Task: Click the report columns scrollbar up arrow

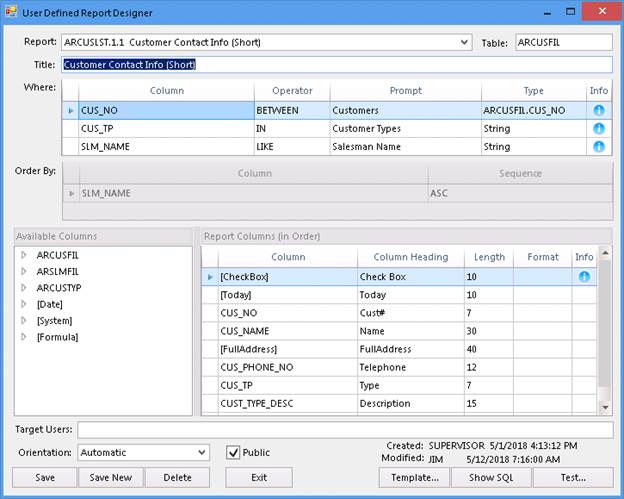Action: (x=605, y=253)
